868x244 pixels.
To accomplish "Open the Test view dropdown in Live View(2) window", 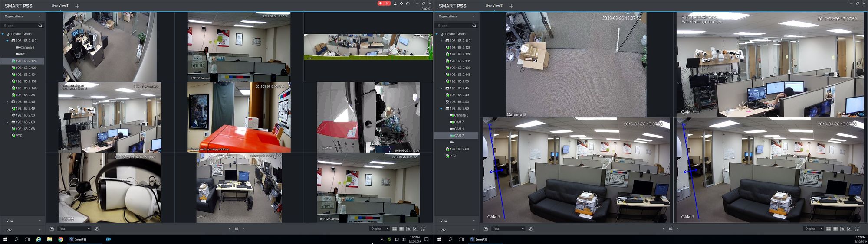I will click(509, 229).
